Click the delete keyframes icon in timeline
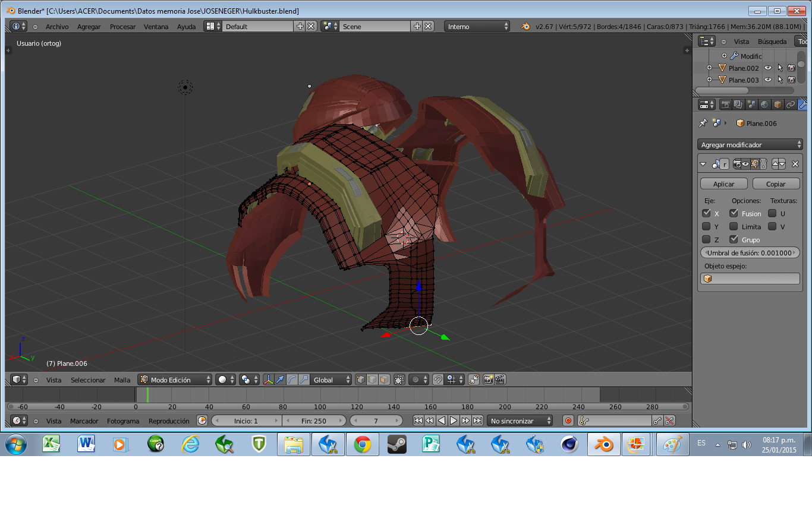Viewport: 812px width, 525px height. pos(669,420)
